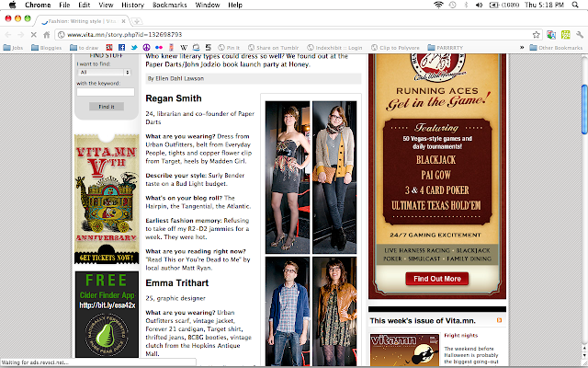Click the Cider Finder App bit.ly link
588x368 pixels.
tap(107, 305)
